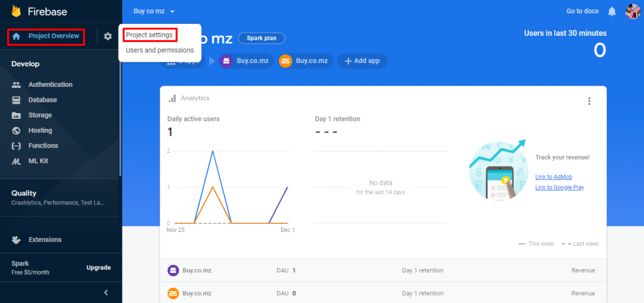Screen dimensions: 644x303
Task: Select the iOS Buy.co.mz app chip
Action: tap(306, 61)
